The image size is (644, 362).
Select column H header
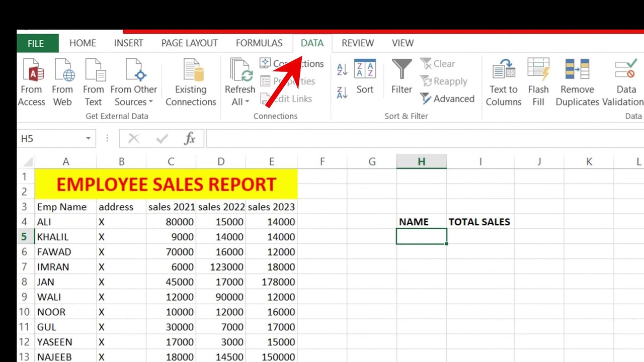click(421, 162)
